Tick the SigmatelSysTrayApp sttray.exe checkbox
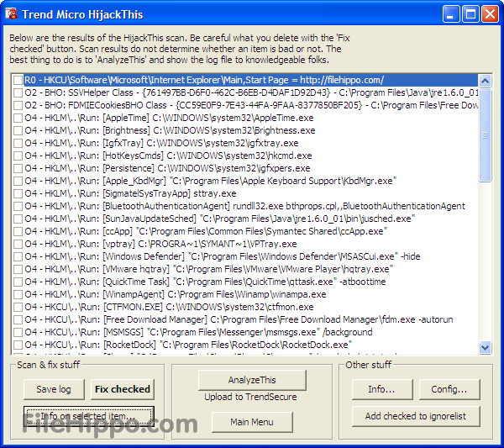 pyautogui.click(x=18, y=193)
